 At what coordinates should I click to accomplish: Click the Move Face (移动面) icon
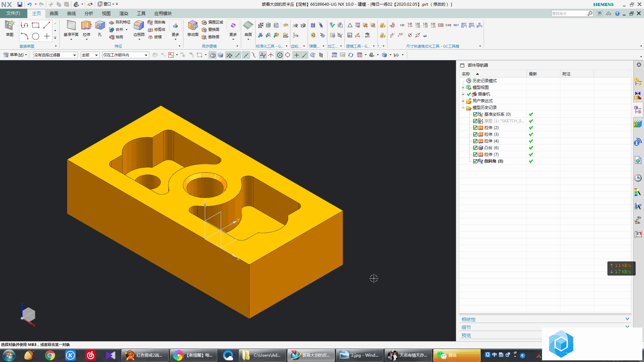[193, 25]
